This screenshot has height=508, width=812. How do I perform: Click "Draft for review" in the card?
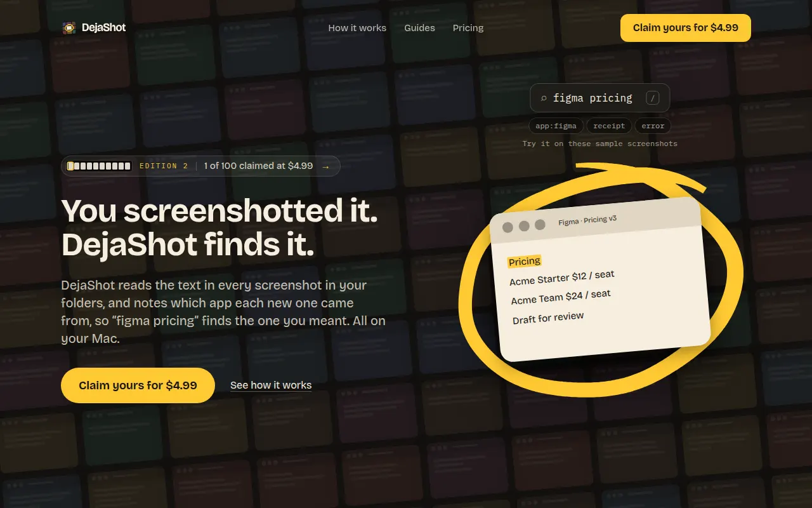click(548, 317)
